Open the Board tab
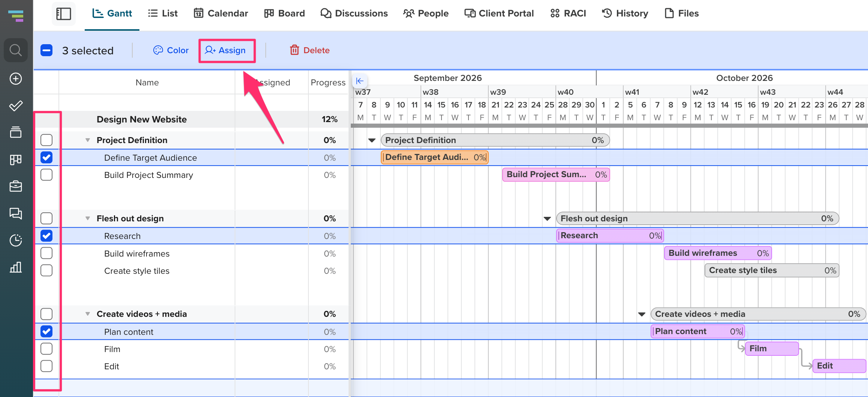 [284, 13]
